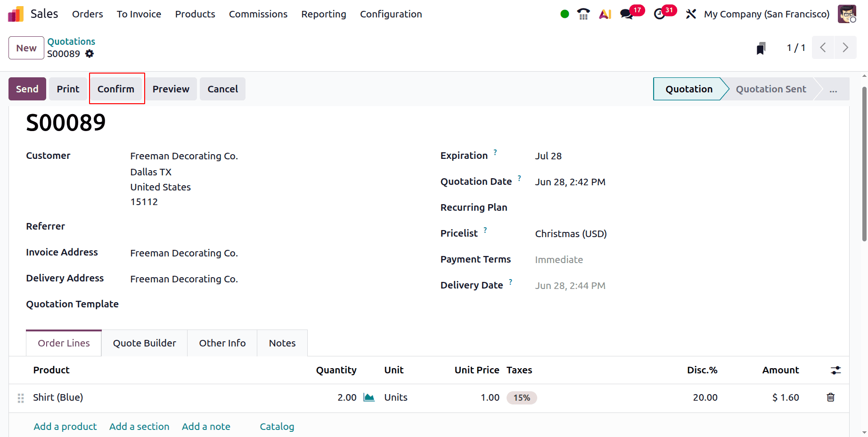Show the Expiration help tooltip question mark
This screenshot has width=868, height=437.
coord(495,152)
